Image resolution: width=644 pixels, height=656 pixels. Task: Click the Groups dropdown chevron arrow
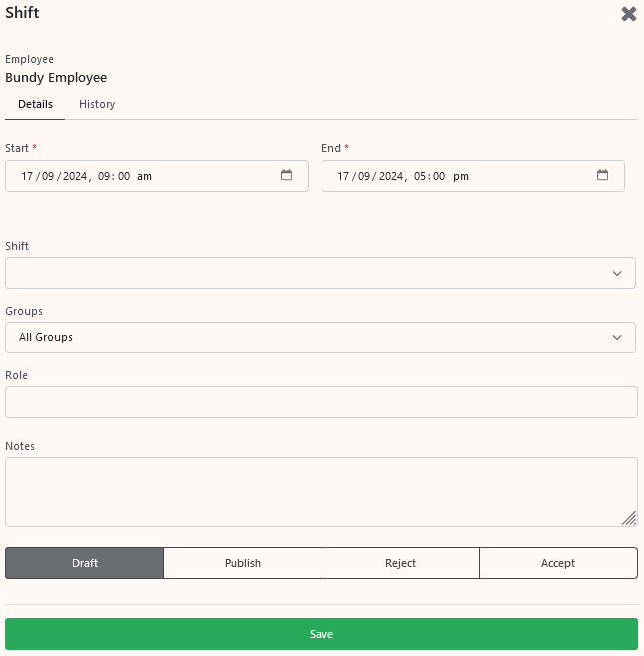[617, 338]
